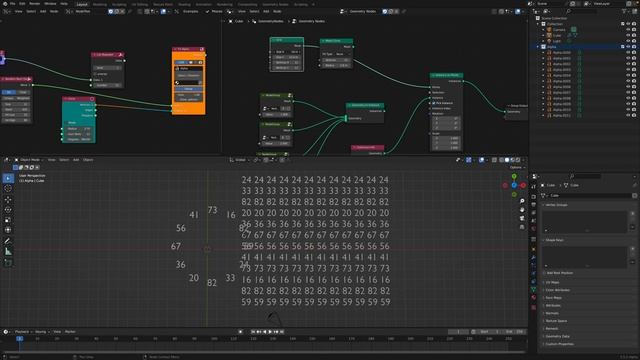Switch to the Shading workspace tab
Screen dimensions: 640x360
[x=184, y=4]
